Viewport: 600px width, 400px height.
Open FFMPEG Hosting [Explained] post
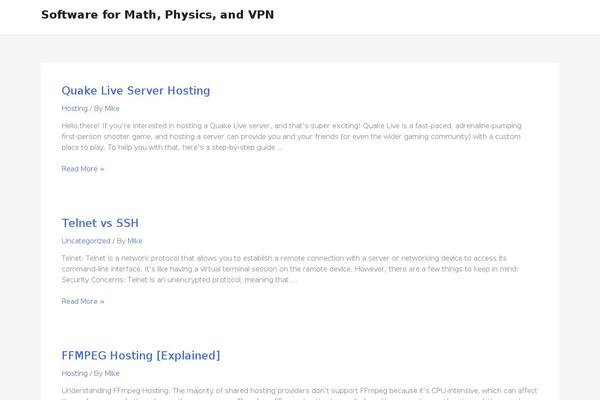tap(140, 355)
